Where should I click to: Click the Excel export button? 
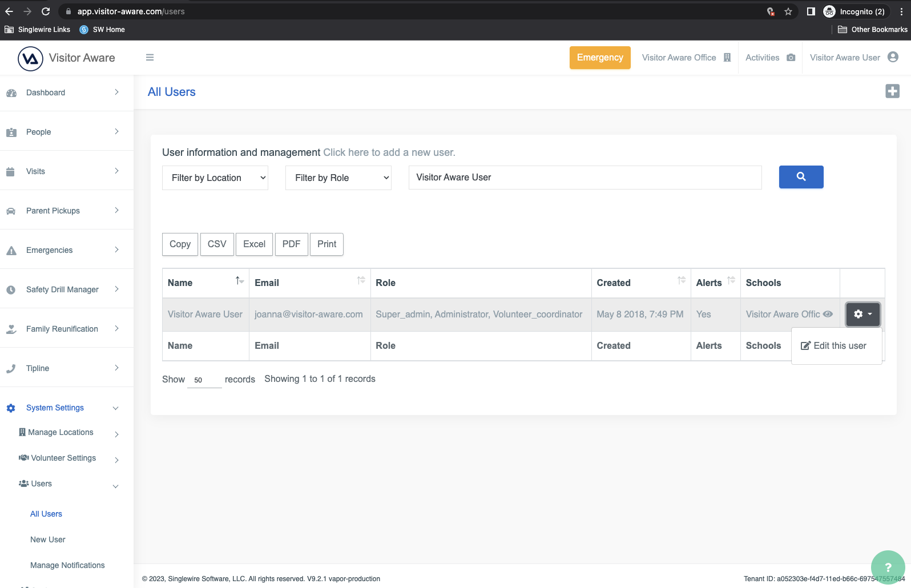pos(254,244)
